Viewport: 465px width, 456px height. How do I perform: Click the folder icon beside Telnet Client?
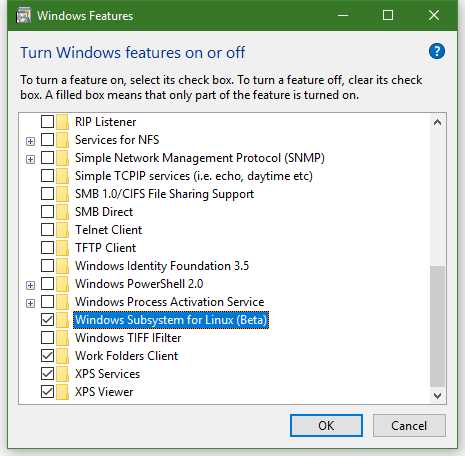pyautogui.click(x=62, y=230)
